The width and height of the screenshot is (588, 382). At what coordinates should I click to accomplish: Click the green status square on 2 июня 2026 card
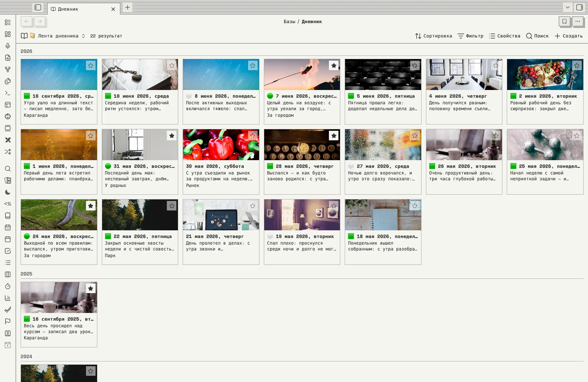(513, 96)
